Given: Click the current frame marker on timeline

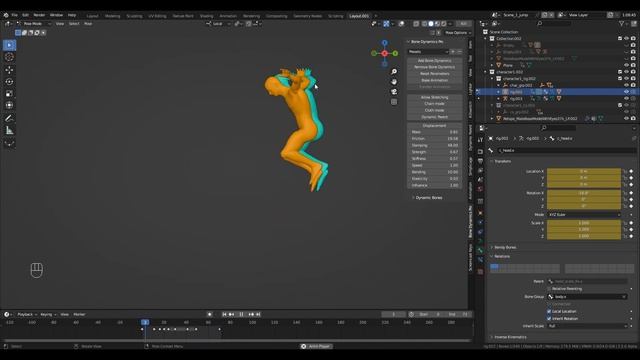Looking at the screenshot, I should click(x=145, y=322).
